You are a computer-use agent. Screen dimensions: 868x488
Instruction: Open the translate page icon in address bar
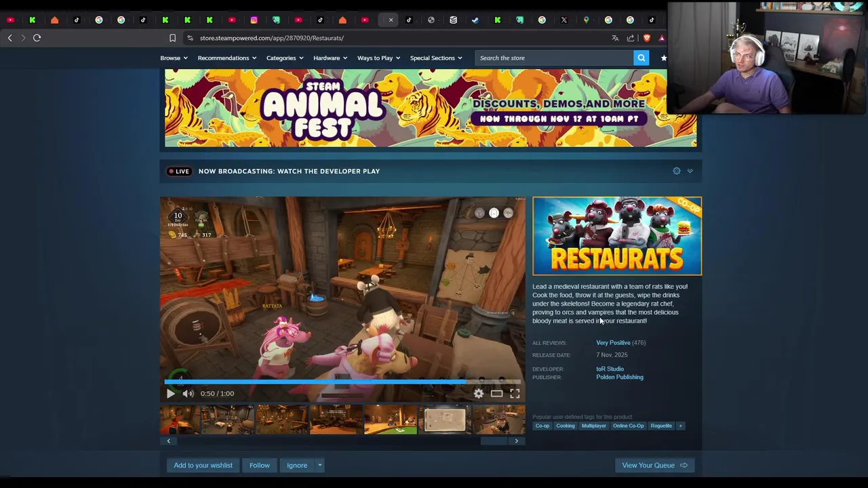coord(615,38)
